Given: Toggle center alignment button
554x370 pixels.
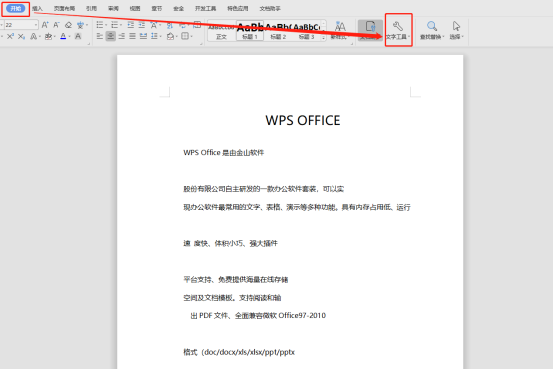Looking at the screenshot, I should coord(111,36).
